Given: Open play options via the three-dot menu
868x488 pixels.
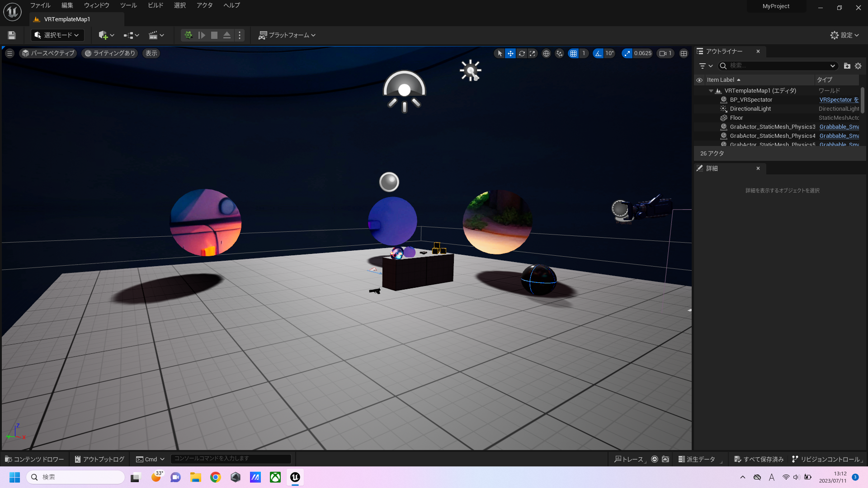Looking at the screenshot, I should pos(240,35).
